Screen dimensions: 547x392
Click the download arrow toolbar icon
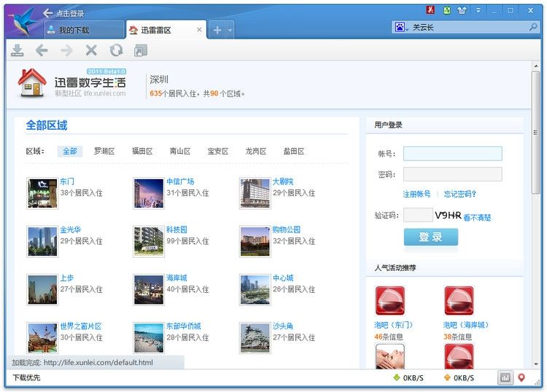(18, 50)
